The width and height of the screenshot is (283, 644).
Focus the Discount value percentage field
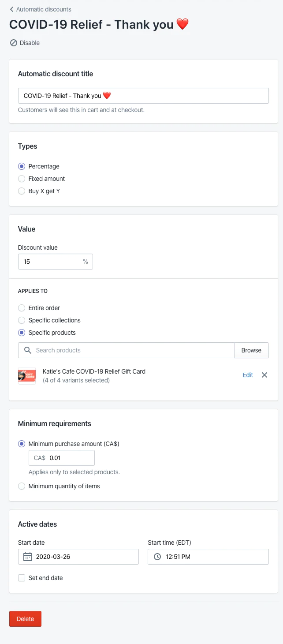coord(51,262)
